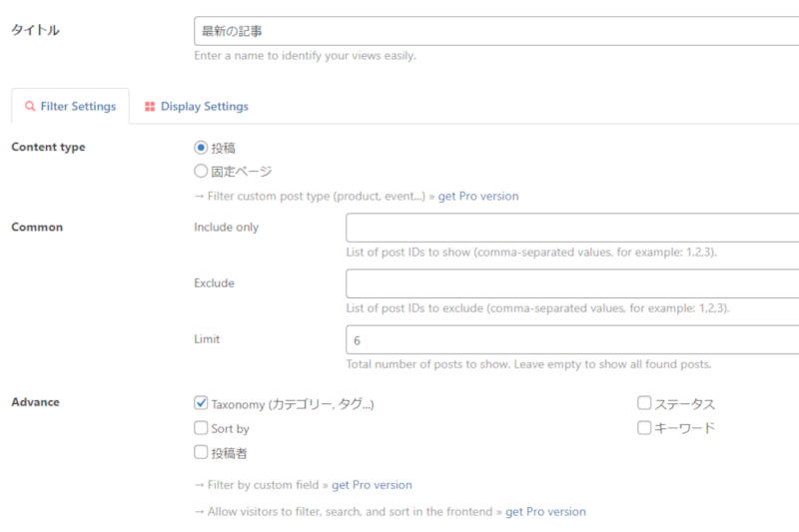
Task: Focus the Limit field showing 6
Action: 571,339
